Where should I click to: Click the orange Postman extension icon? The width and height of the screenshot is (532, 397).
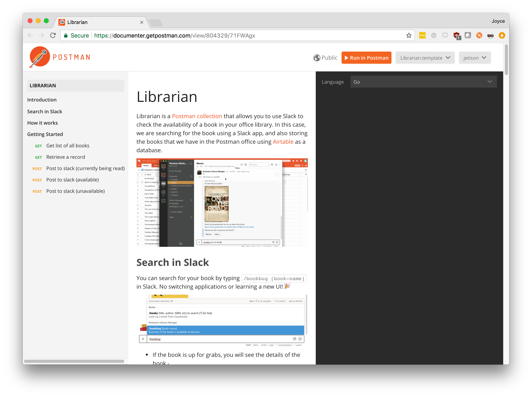[x=479, y=35]
